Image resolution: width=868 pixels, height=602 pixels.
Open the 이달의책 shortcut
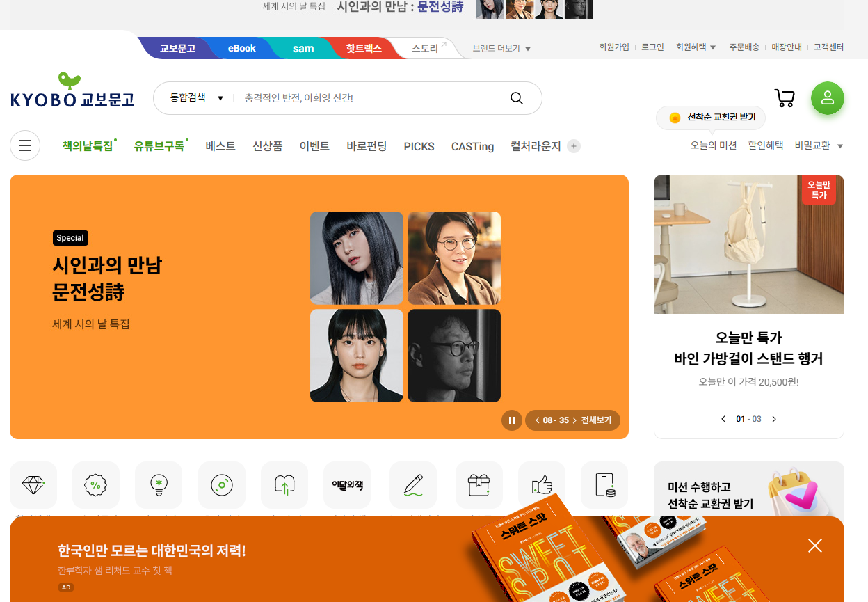347,485
